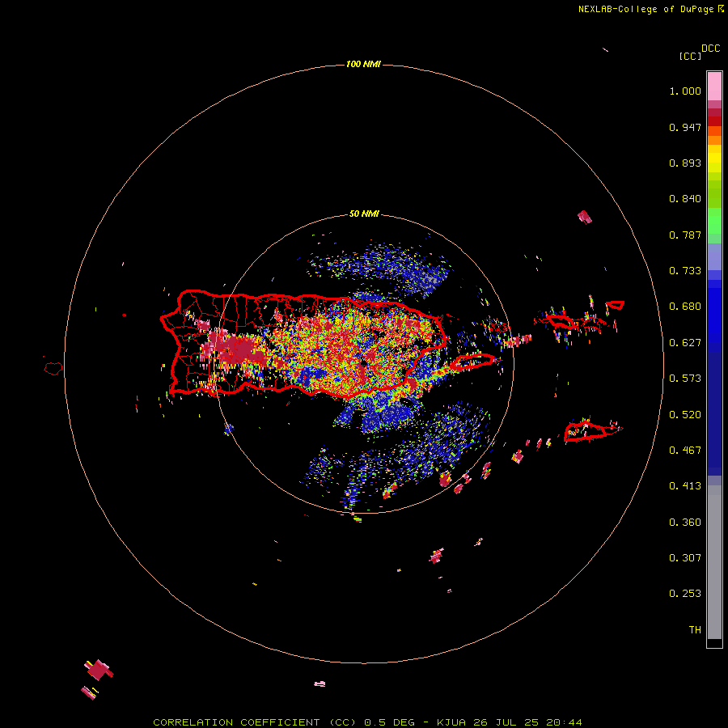Click the TH threshold label

click(695, 630)
